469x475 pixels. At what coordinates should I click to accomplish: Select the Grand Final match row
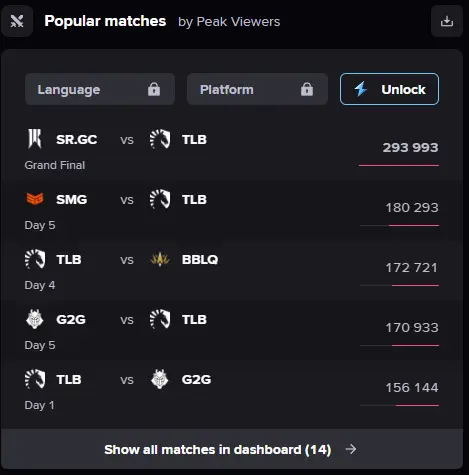(232, 150)
